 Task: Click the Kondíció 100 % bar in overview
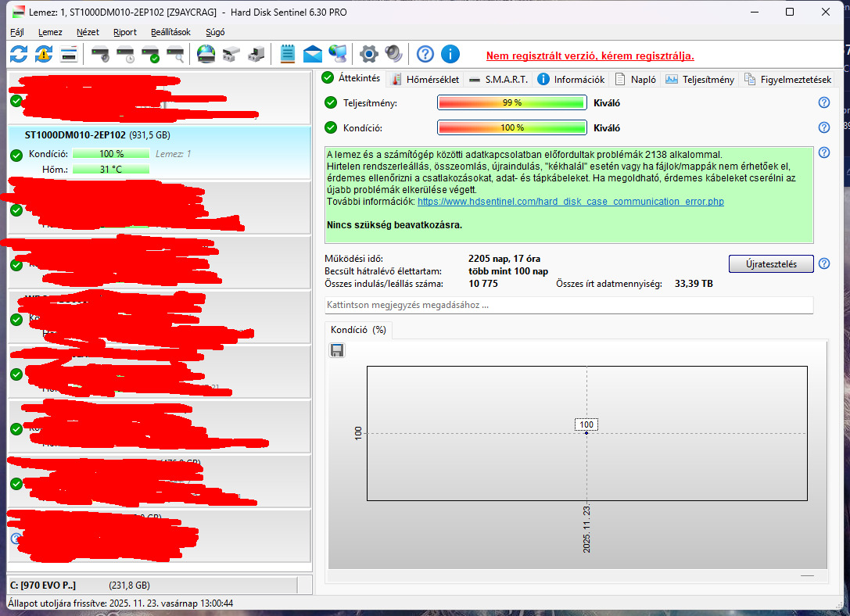pyautogui.click(x=511, y=127)
